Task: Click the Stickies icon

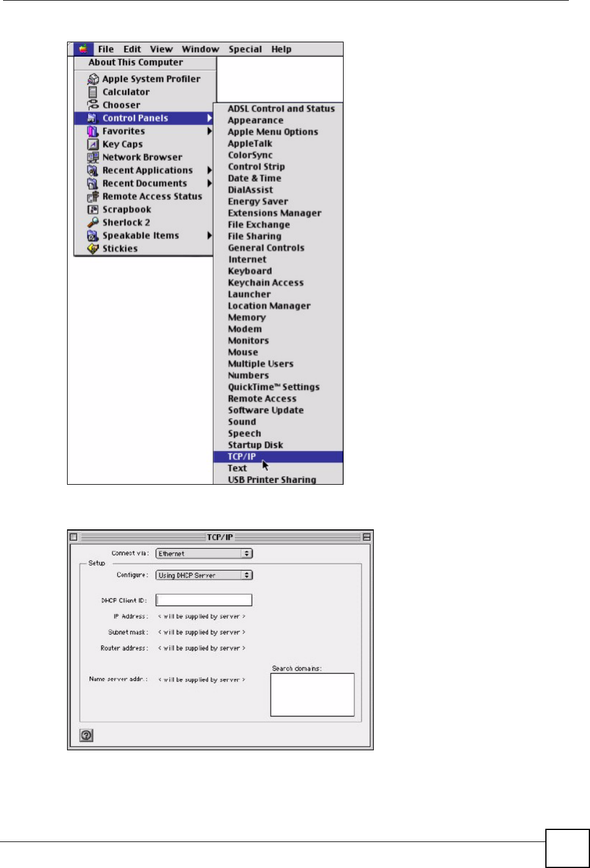Action: click(92, 249)
